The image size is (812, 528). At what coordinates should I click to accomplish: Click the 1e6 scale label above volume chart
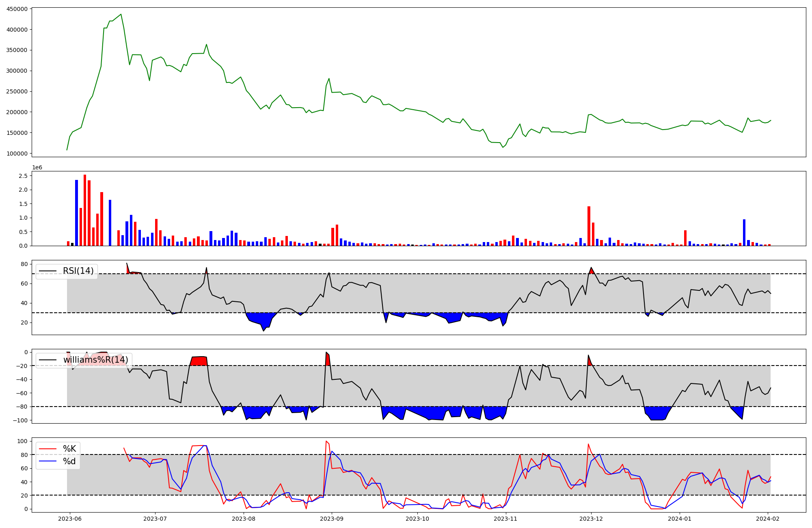[37, 168]
